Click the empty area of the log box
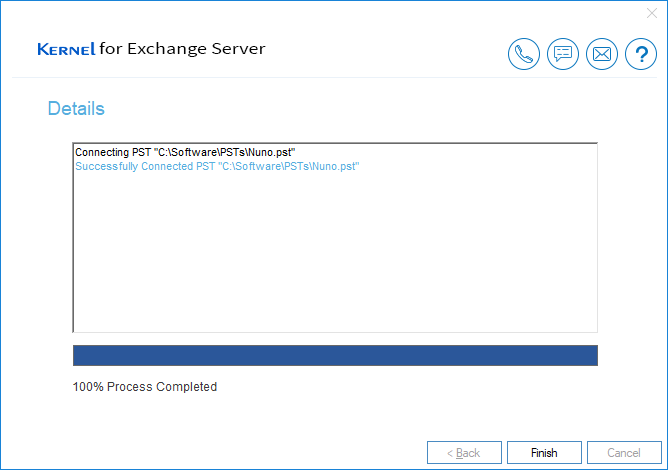The image size is (668, 470). pos(335,251)
